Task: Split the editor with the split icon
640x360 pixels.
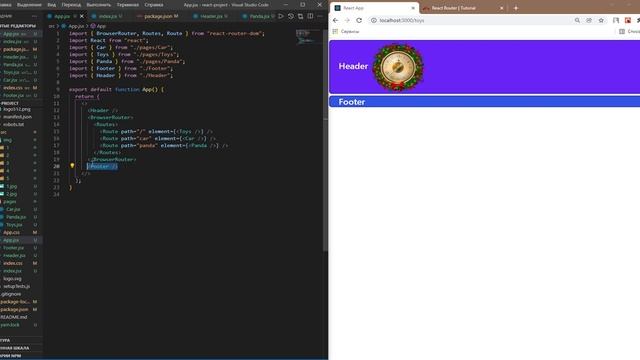Action: (x=310, y=16)
